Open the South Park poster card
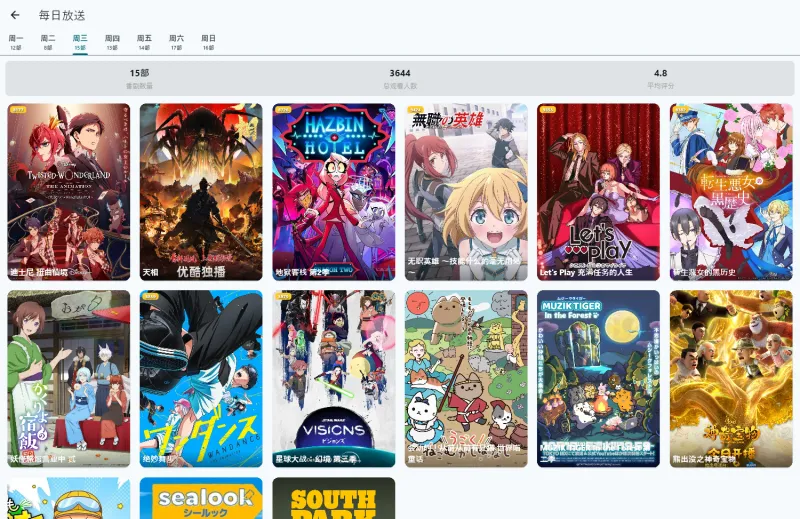The width and height of the screenshot is (800, 519). click(334, 498)
